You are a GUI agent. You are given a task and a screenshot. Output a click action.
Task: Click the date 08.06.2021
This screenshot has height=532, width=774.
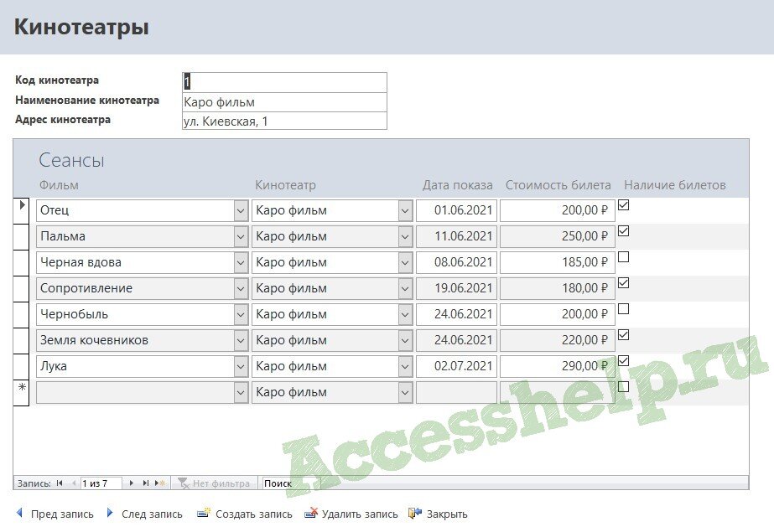point(456,262)
